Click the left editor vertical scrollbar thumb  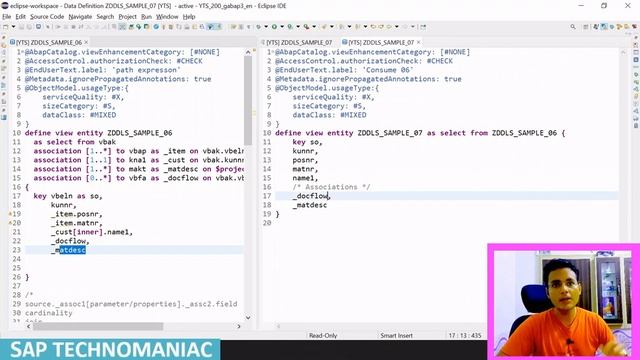point(248,100)
